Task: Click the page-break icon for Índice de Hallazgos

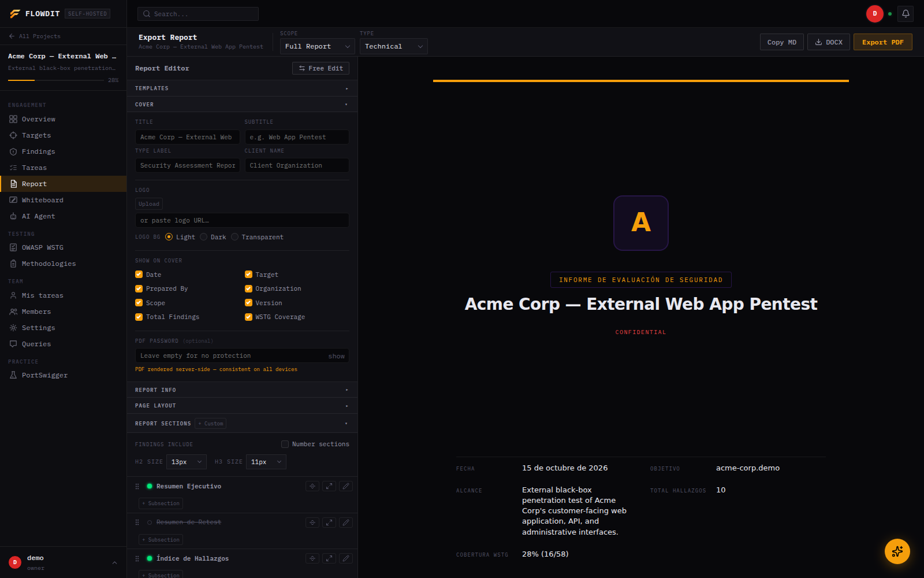Action: 312,558
